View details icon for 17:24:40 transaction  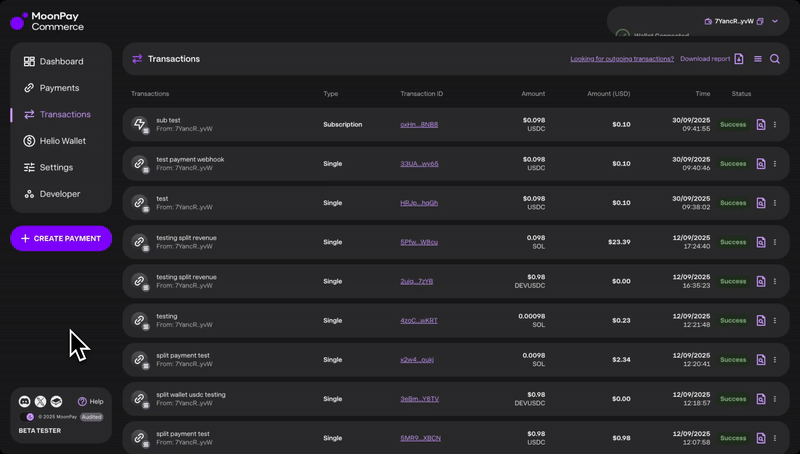click(761, 242)
